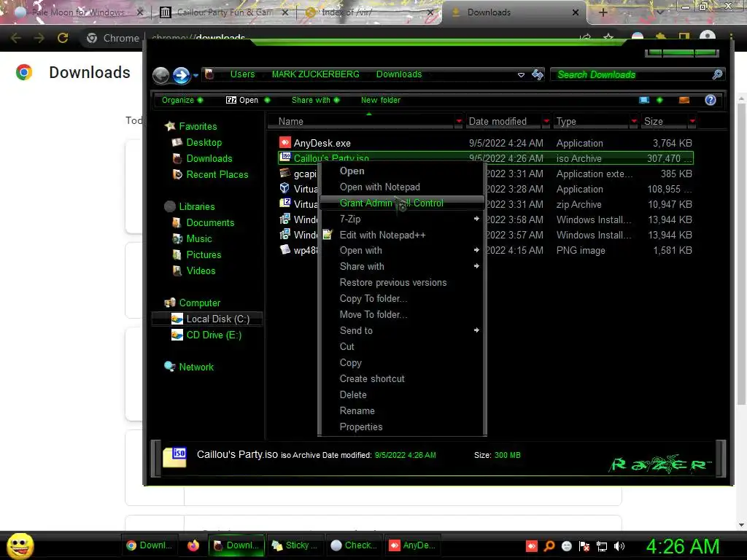Open Properties from the context menu
This screenshot has height=560, width=747.
360,427
